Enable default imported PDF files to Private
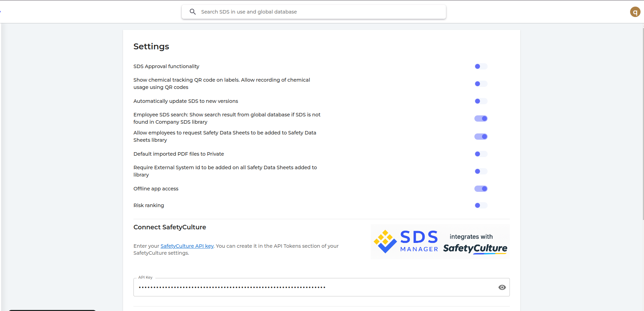This screenshot has width=644, height=311. point(481,154)
